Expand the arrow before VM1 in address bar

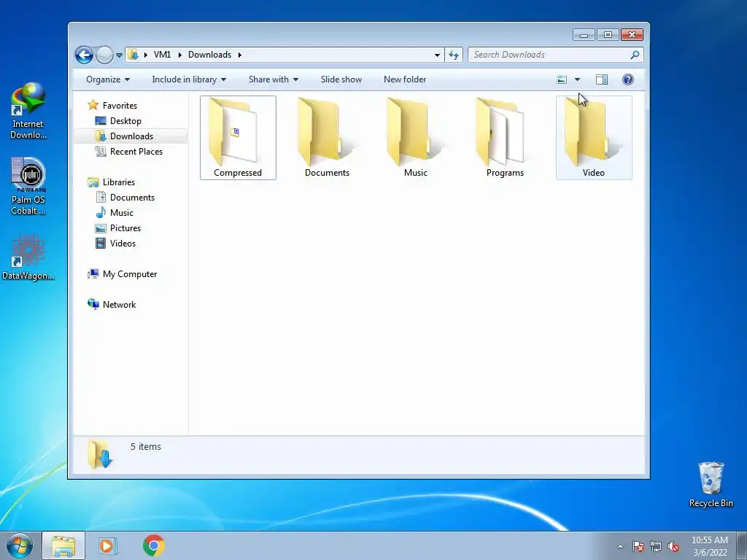click(x=146, y=55)
